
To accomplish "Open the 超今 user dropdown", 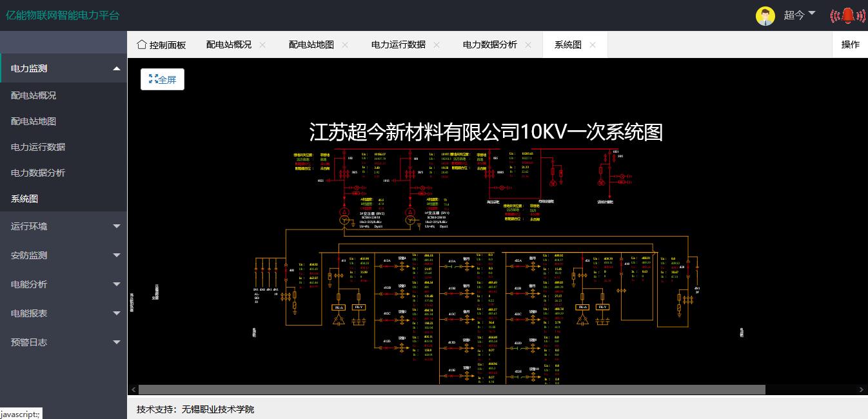I will (800, 15).
